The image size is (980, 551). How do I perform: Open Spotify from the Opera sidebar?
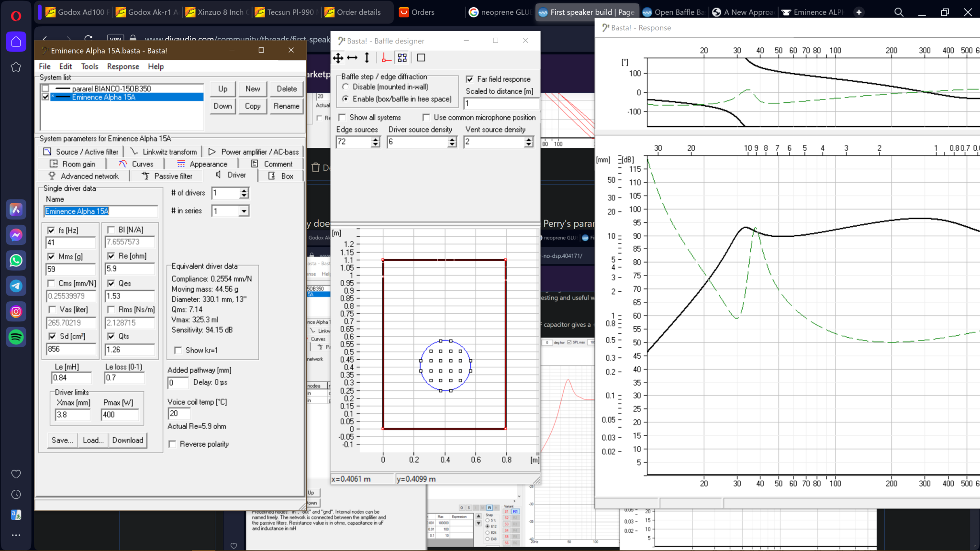pos(16,337)
